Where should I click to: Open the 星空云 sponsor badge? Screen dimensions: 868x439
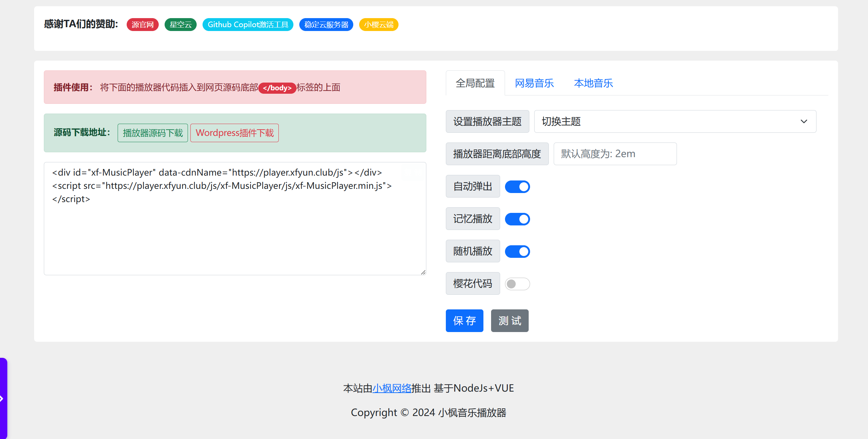(180, 25)
